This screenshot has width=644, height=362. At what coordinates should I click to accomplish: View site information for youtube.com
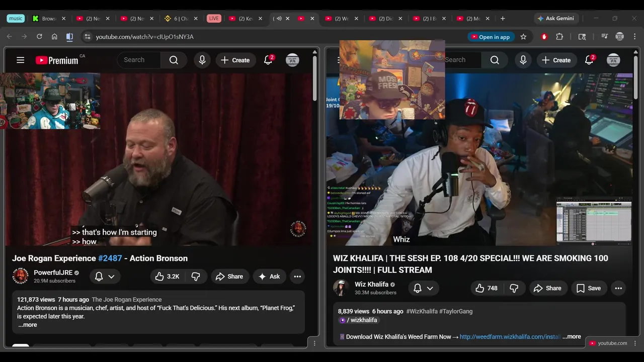pyautogui.click(x=87, y=37)
